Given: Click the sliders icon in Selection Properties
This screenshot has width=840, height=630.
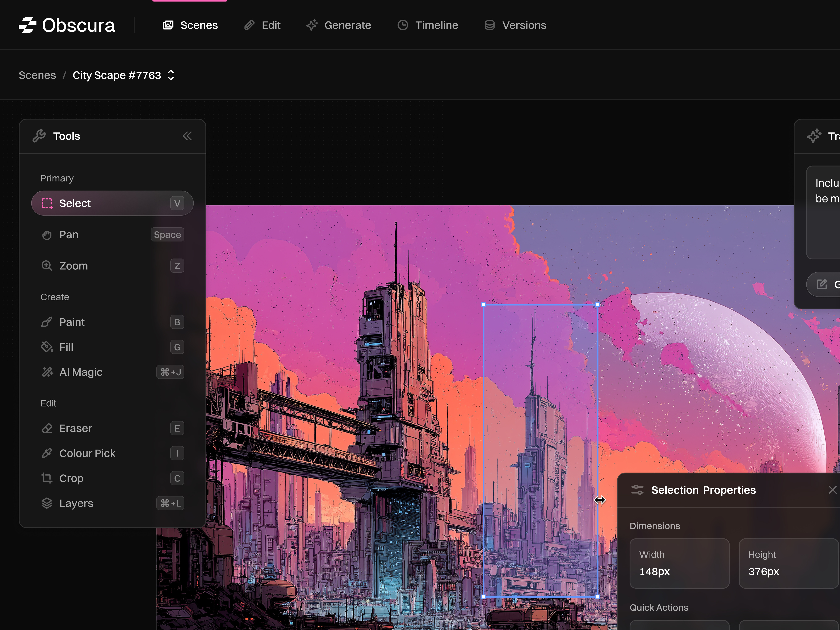Looking at the screenshot, I should (x=637, y=490).
